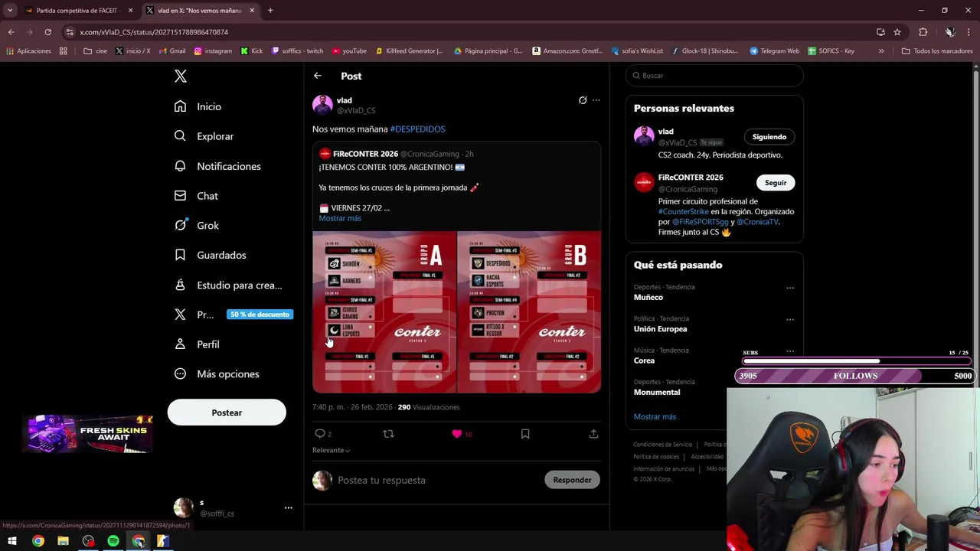This screenshot has width=980, height=551.
Task: Click the Postear button
Action: (227, 412)
